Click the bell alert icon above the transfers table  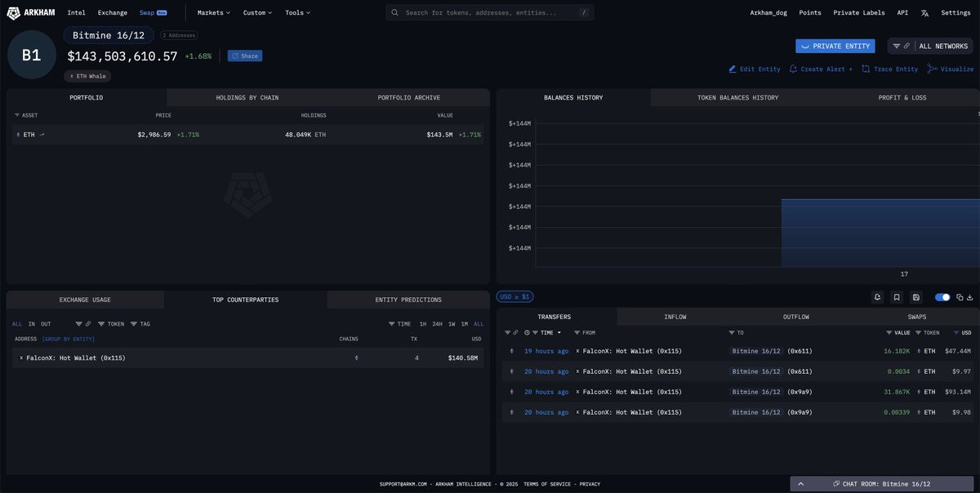877,297
